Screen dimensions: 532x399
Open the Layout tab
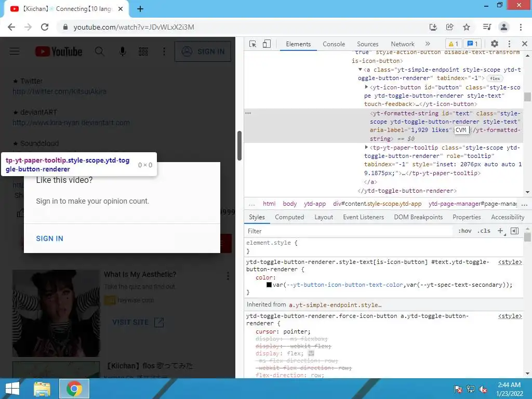tap(324, 217)
